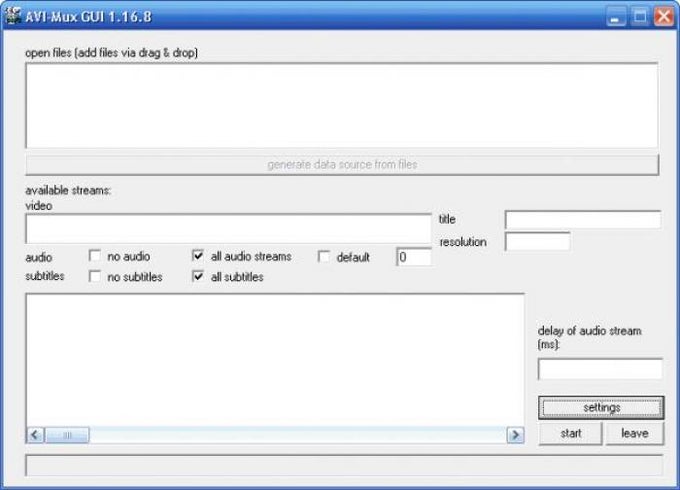Click the start button

[x=570, y=433]
